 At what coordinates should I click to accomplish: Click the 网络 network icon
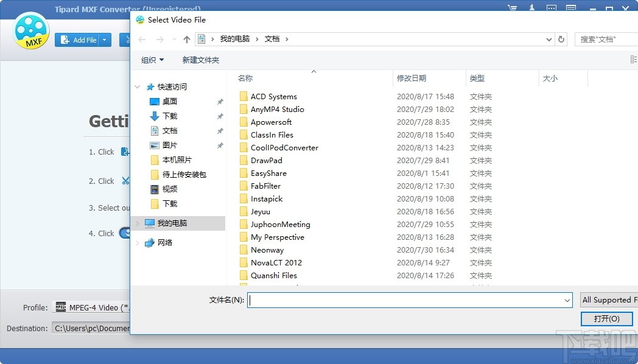click(x=150, y=243)
